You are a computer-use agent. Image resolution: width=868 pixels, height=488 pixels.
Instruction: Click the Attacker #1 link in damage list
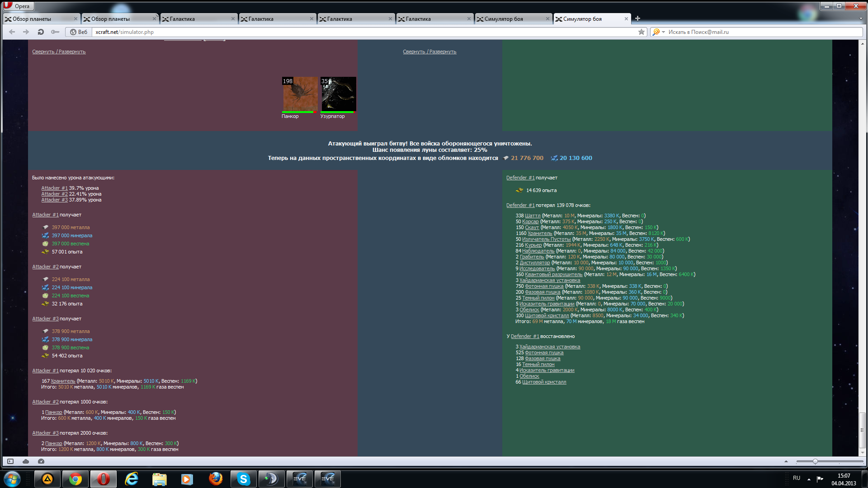click(x=54, y=188)
